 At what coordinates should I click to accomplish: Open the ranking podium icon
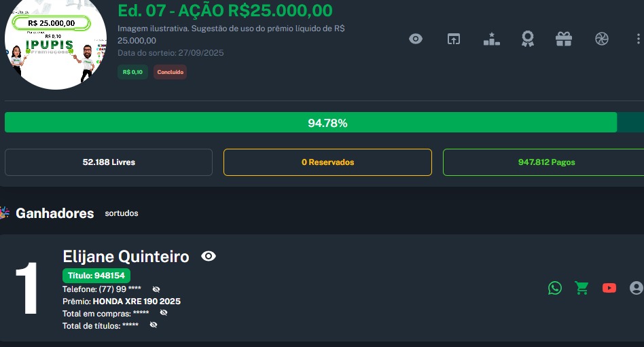pyautogui.click(x=491, y=39)
